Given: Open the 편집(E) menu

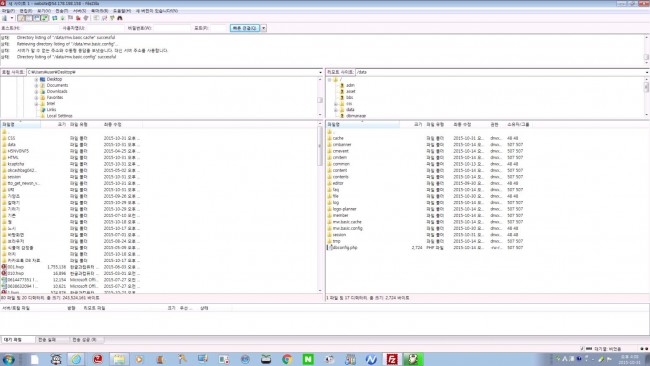Looking at the screenshot, I should coord(26,11).
